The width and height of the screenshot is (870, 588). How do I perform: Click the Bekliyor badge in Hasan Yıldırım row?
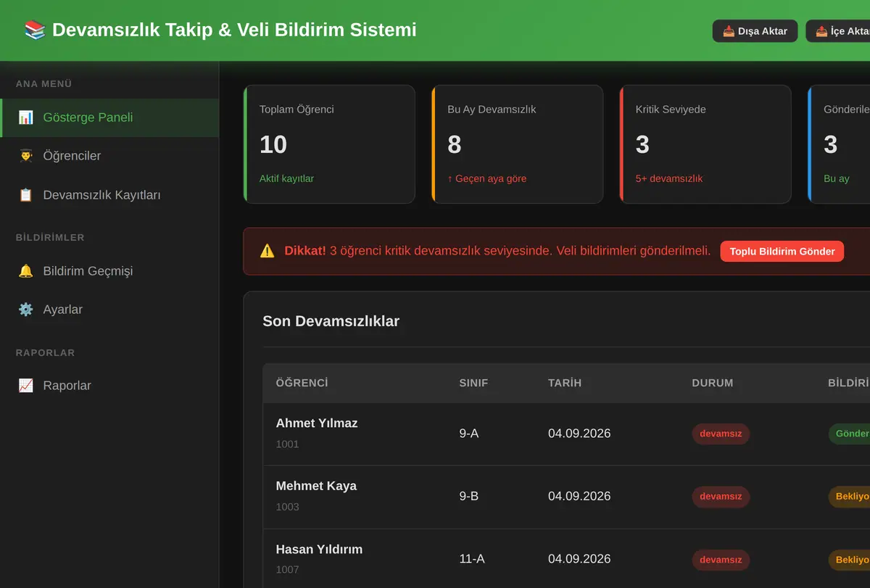click(849, 560)
